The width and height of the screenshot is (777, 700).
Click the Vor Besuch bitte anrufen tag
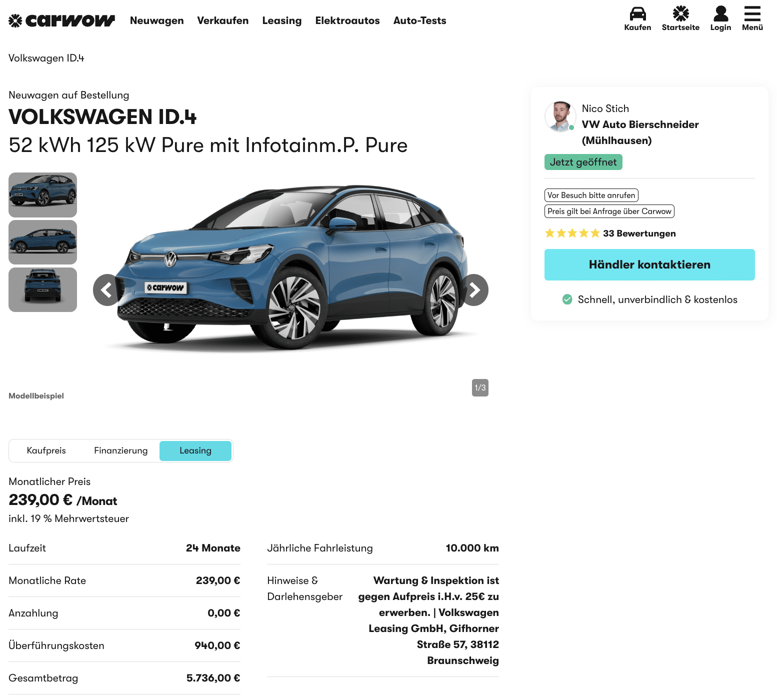pos(591,195)
